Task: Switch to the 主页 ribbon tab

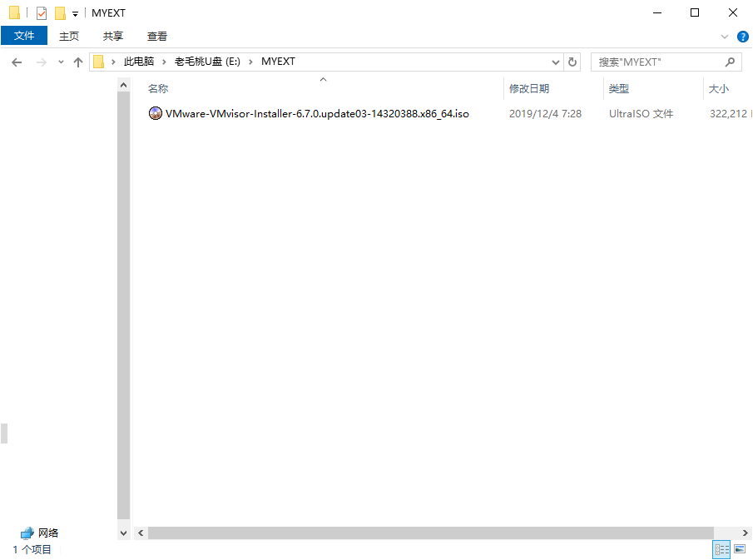Action: pyautogui.click(x=69, y=36)
